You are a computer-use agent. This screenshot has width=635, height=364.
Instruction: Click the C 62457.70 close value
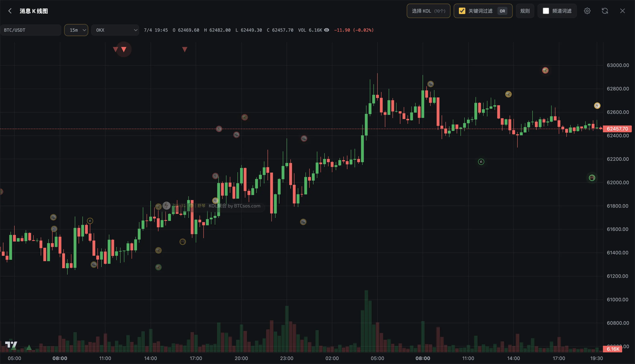pos(280,30)
